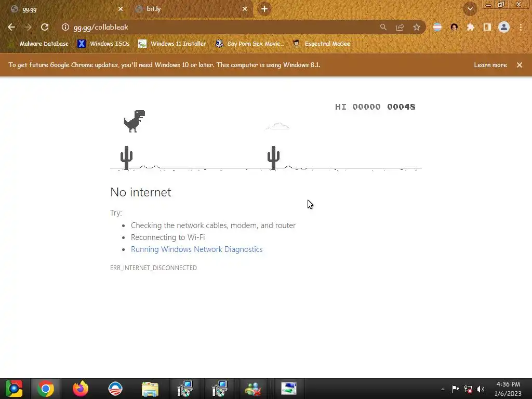532x399 pixels.
Task: View site information icon in address bar
Action: point(65,27)
